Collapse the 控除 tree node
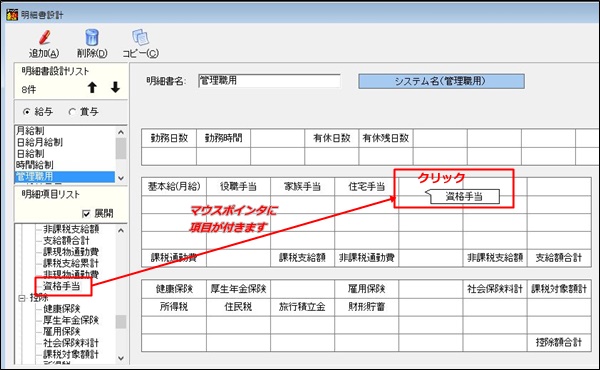Viewport: 600px width, 370px height. pyautogui.click(x=22, y=298)
